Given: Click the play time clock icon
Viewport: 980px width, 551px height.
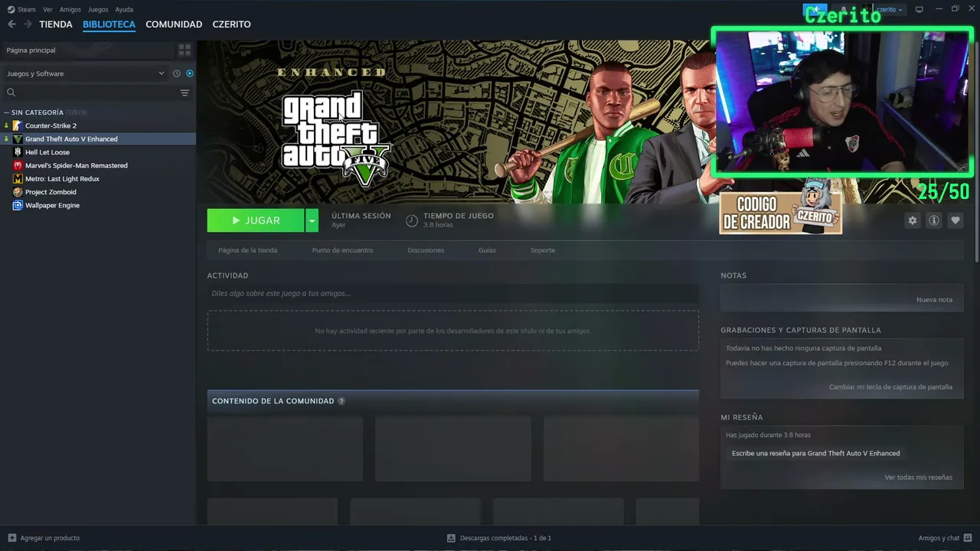Looking at the screenshot, I should (x=412, y=220).
